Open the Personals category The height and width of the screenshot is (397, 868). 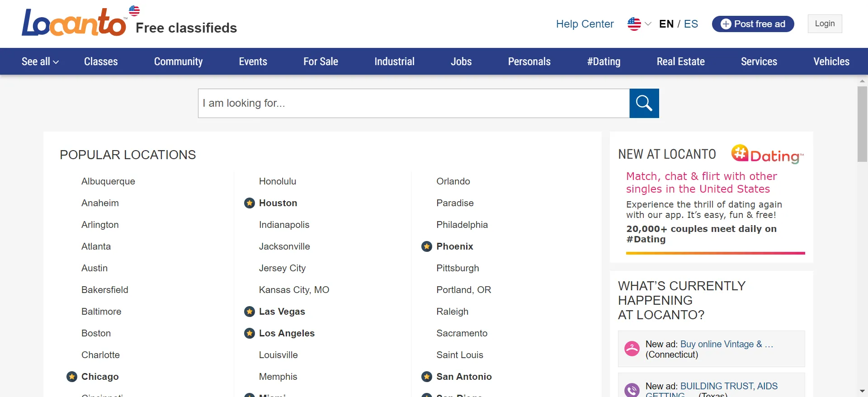[x=529, y=61]
